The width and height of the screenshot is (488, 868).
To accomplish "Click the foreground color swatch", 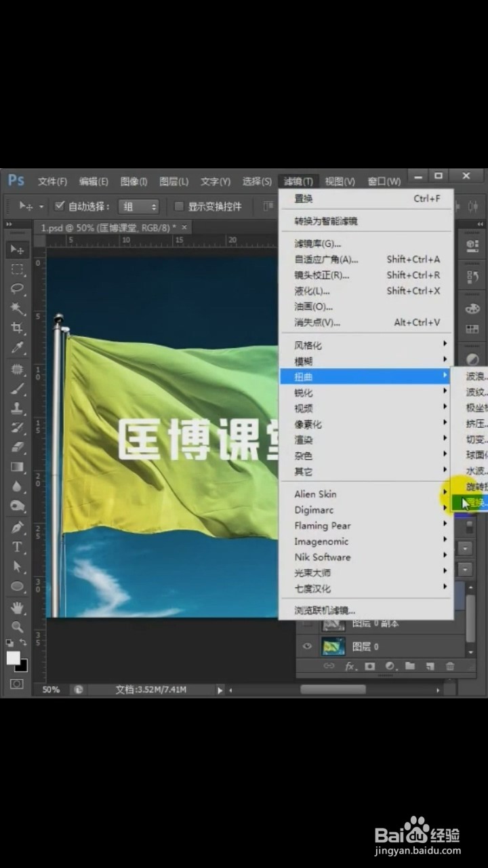I will [x=13, y=658].
